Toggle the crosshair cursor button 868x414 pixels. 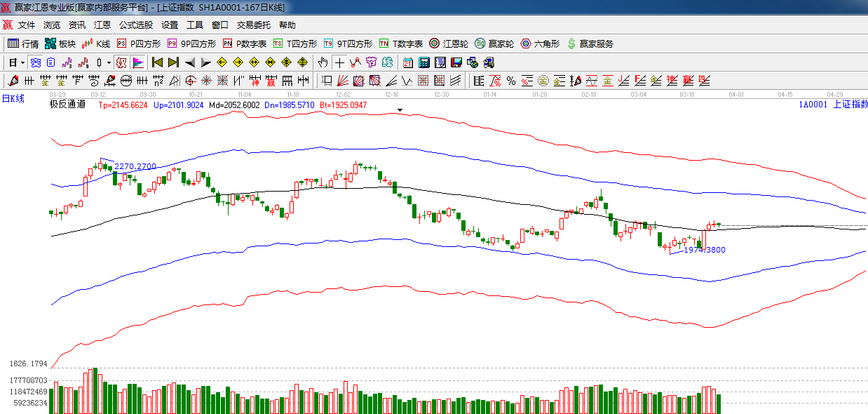click(339, 62)
